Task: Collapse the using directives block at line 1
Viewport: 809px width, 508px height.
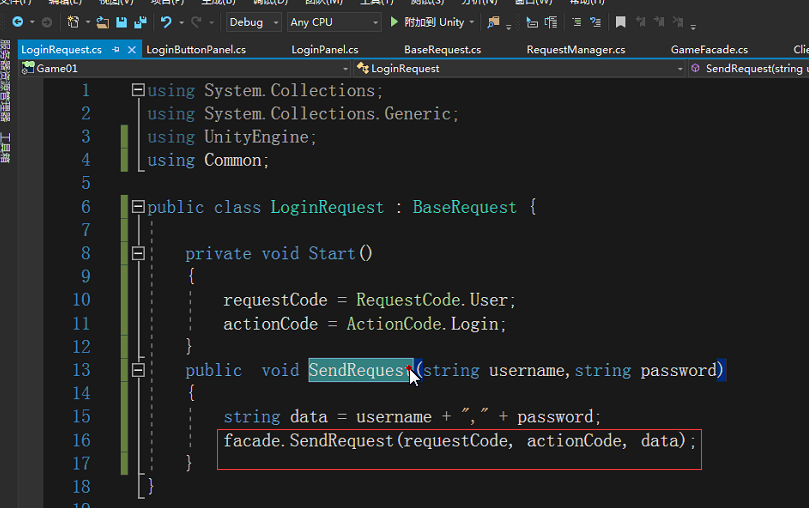Action: [138, 90]
